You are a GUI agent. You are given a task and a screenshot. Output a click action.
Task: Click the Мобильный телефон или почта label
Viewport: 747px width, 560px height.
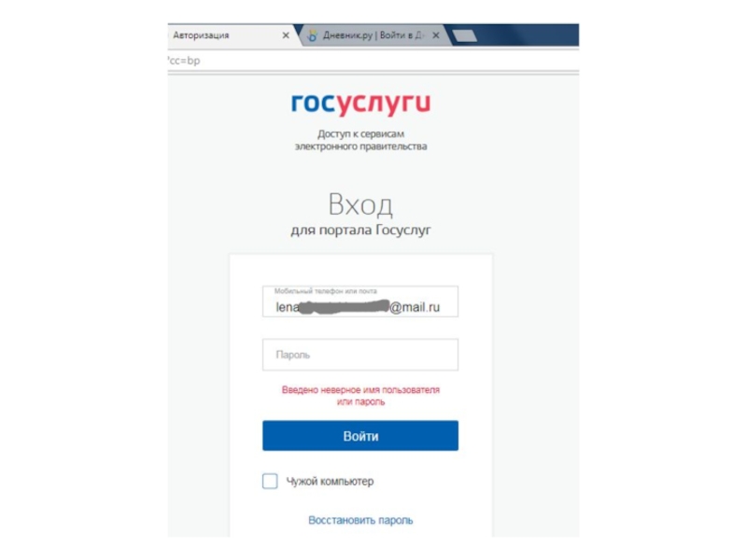(x=325, y=291)
